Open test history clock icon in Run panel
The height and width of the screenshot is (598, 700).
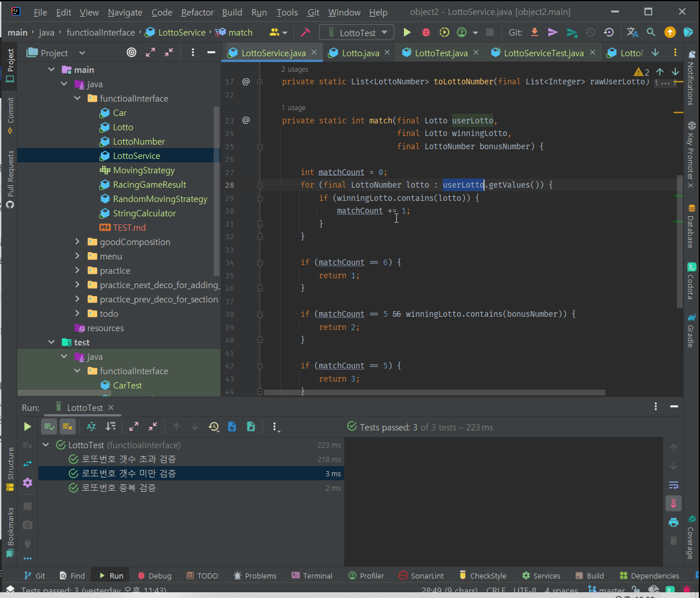214,426
